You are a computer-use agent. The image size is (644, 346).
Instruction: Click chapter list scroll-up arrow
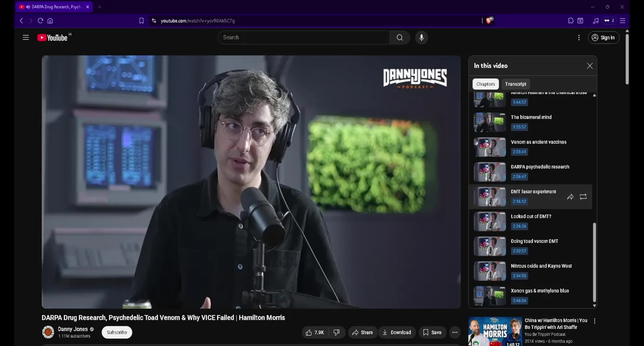594,95
